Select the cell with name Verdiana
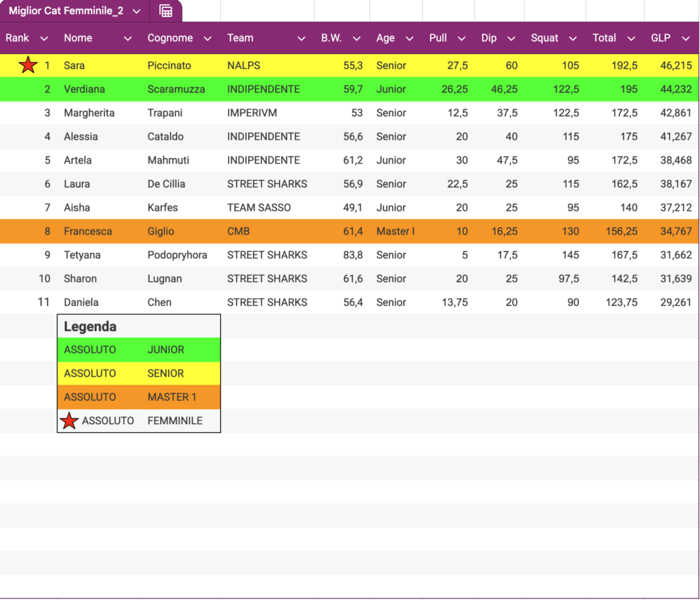The image size is (700, 600). 84,90
